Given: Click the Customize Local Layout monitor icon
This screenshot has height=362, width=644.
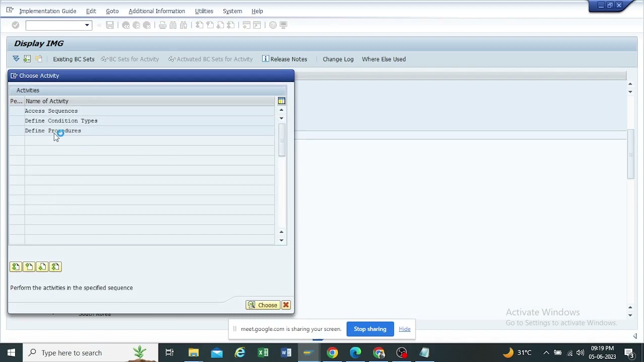Looking at the screenshot, I should point(283,25).
